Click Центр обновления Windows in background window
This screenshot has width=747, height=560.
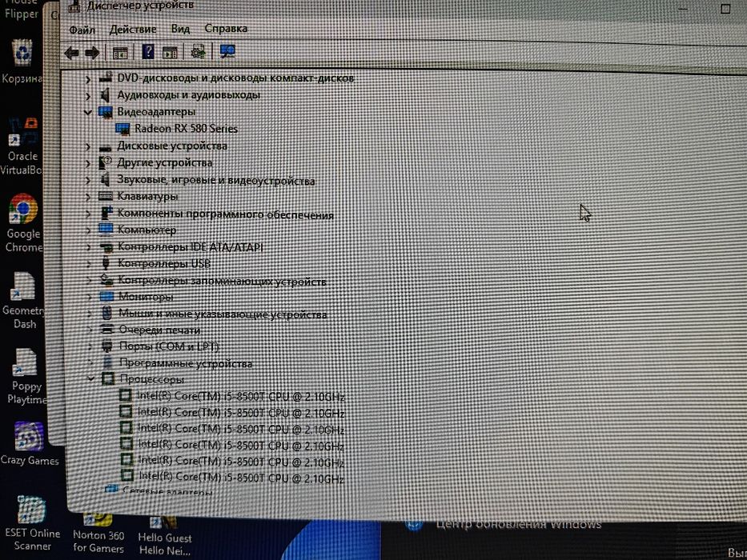click(518, 524)
